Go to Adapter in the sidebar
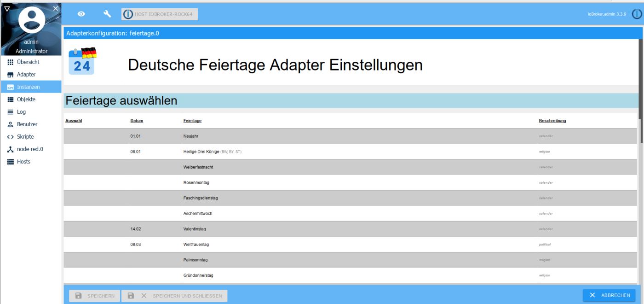This screenshot has width=644, height=304. tap(26, 75)
